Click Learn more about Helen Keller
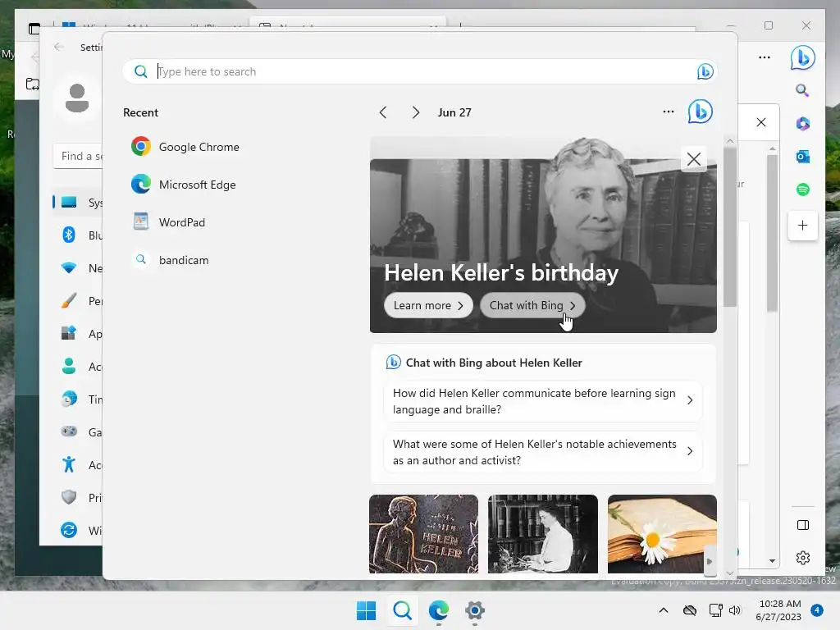The image size is (840, 630). point(428,305)
